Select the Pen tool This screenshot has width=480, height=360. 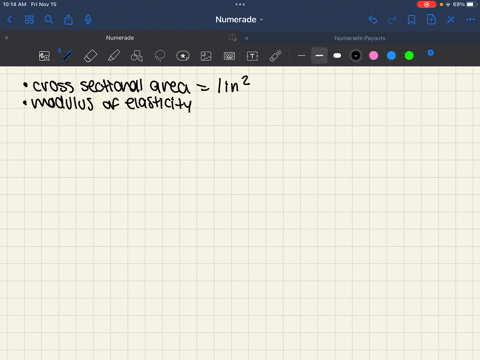pos(67,56)
